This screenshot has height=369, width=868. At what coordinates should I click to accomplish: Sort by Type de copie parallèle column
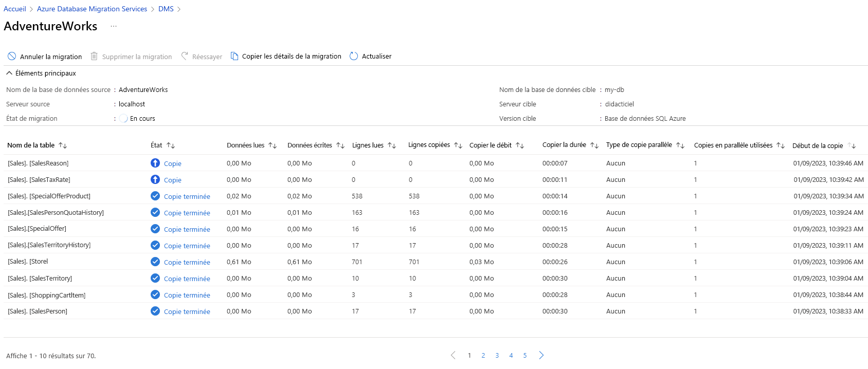tap(680, 145)
